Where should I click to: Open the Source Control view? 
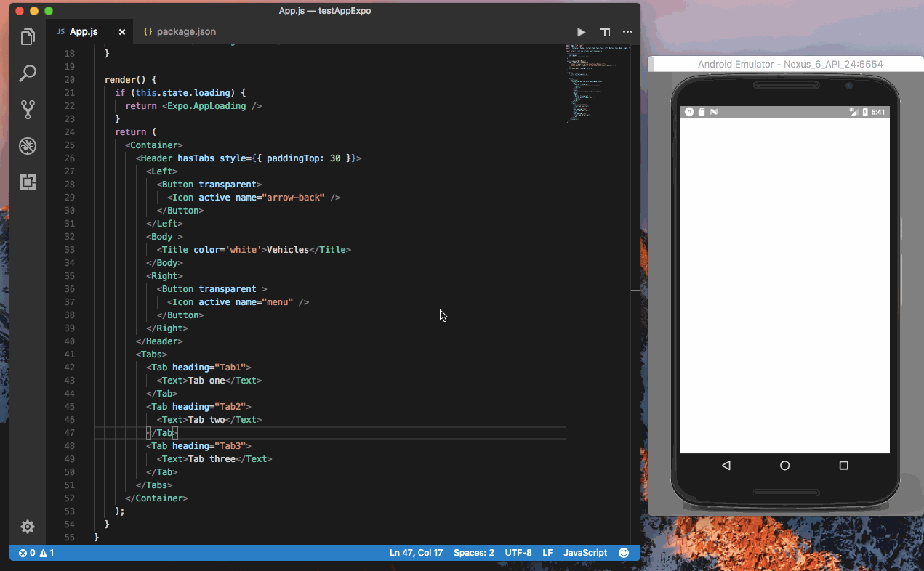[28, 110]
